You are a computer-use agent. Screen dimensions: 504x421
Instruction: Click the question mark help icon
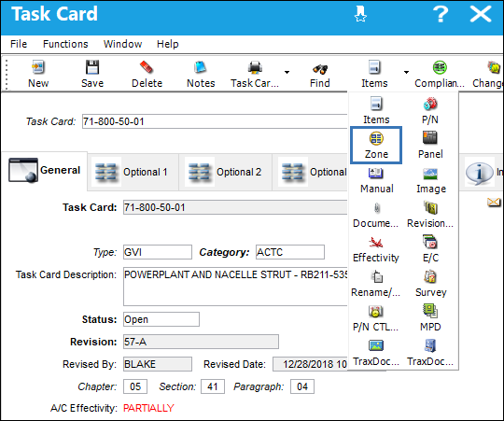pos(441,14)
